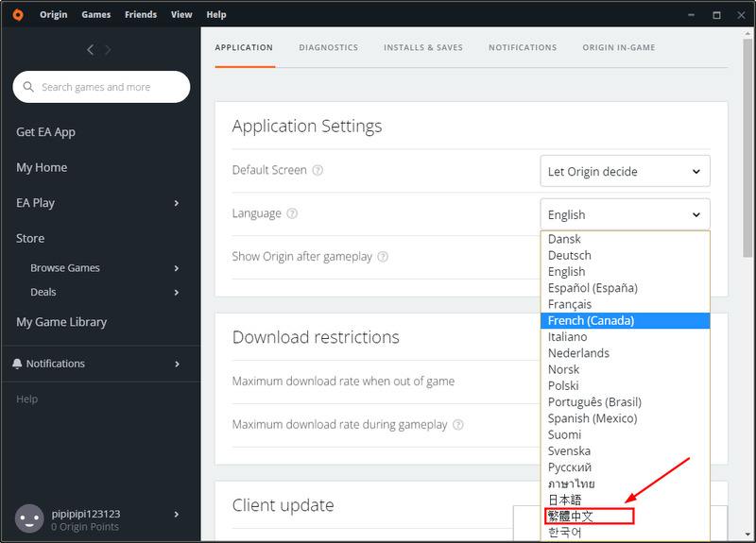Expand the pipipipi123123 account arrow
This screenshot has width=756, height=543.
click(x=177, y=514)
